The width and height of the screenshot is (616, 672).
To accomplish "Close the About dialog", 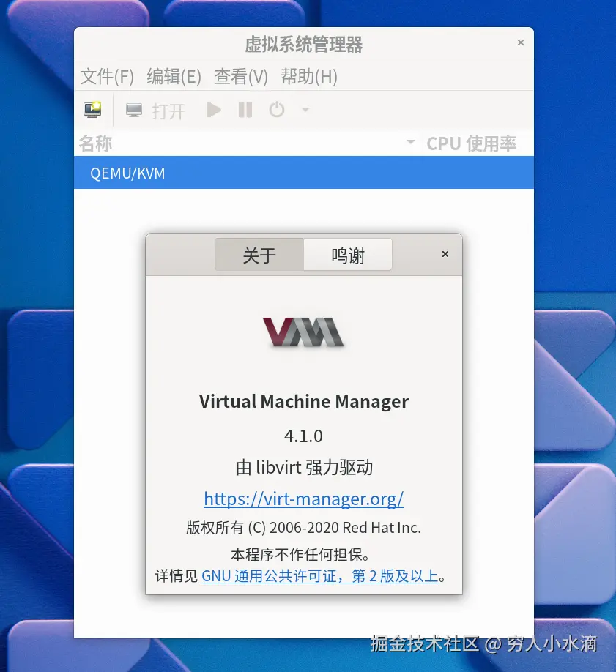I will pos(445,254).
